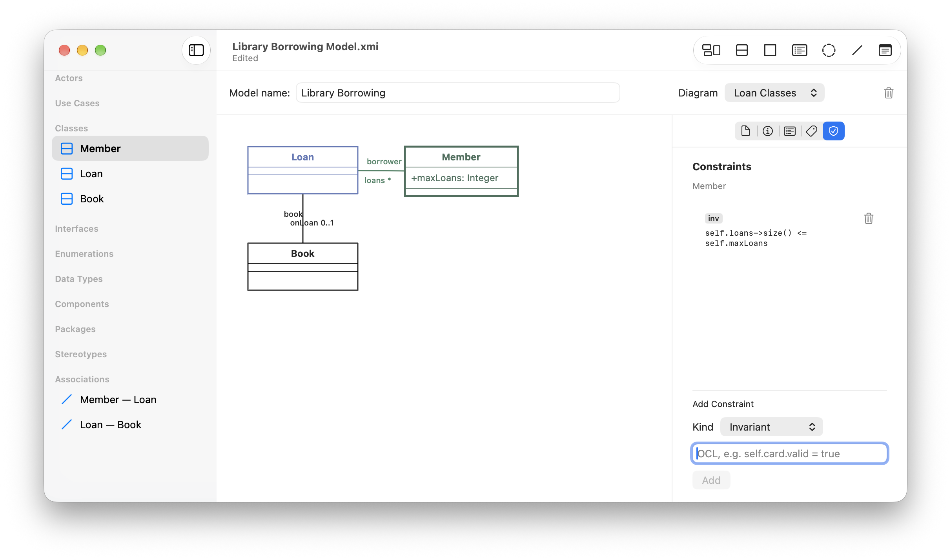Switch to the attributes list inspector tab

789,131
